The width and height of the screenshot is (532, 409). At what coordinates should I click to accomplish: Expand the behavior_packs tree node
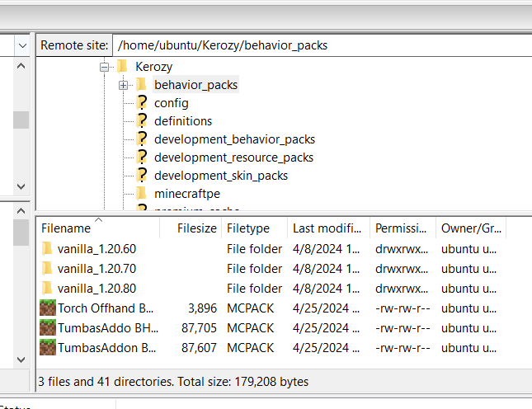click(123, 85)
